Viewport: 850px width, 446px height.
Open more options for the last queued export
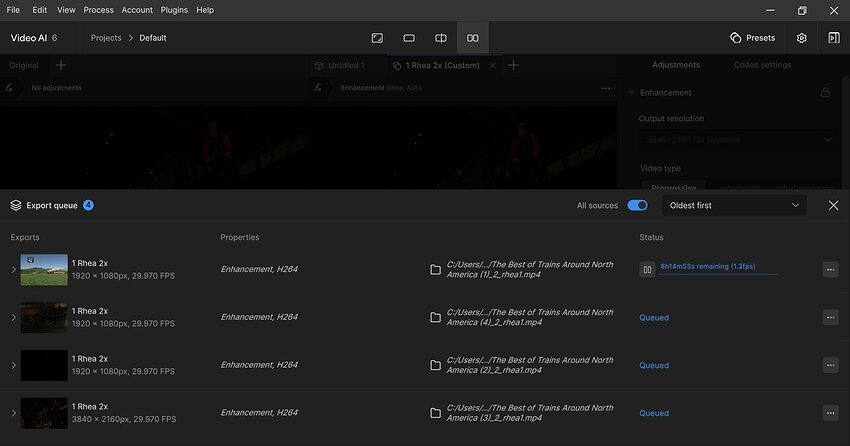[830, 413]
